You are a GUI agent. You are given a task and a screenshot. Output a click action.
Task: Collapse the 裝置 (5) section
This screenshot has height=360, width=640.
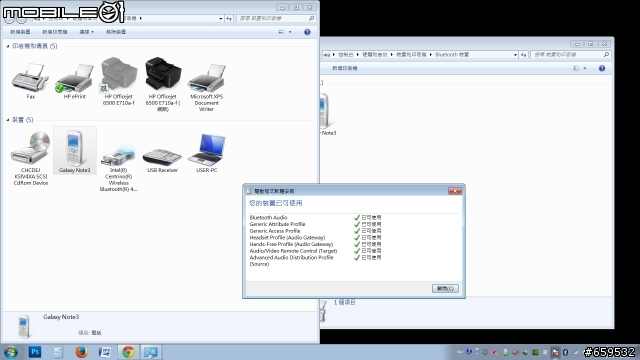pos(8,120)
